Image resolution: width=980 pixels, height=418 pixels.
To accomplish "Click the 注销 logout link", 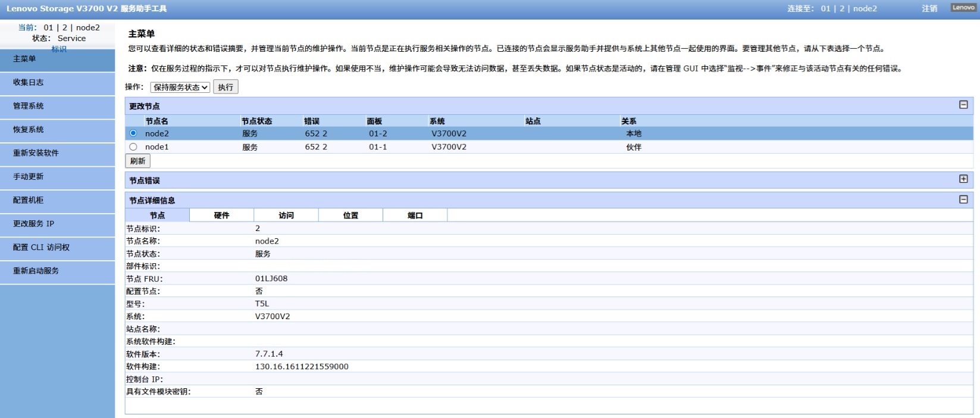I will point(929,8).
